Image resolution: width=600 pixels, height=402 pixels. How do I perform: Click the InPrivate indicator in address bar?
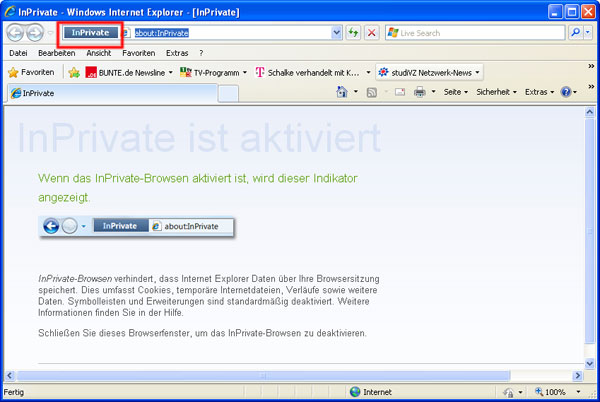(x=90, y=33)
